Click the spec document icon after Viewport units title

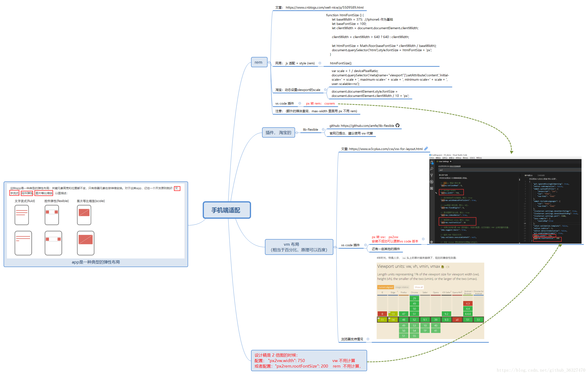tap(443, 267)
